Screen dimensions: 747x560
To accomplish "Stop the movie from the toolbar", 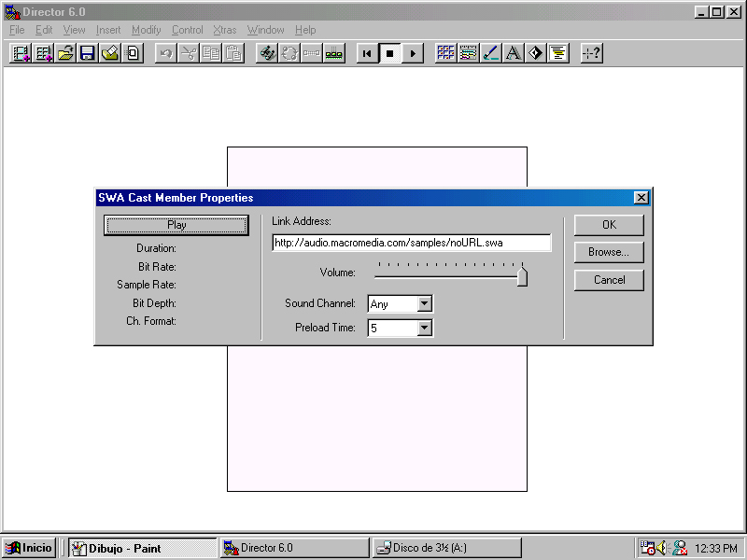I will [x=389, y=53].
